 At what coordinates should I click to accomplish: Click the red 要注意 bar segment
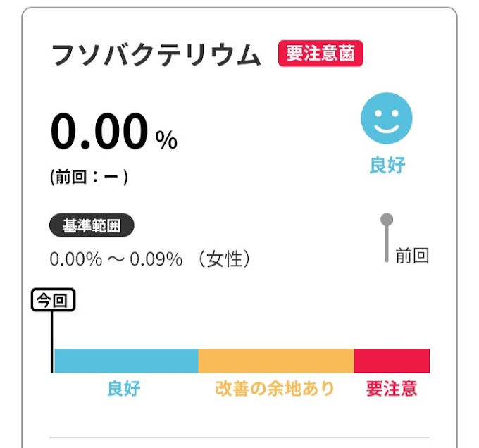point(391,360)
